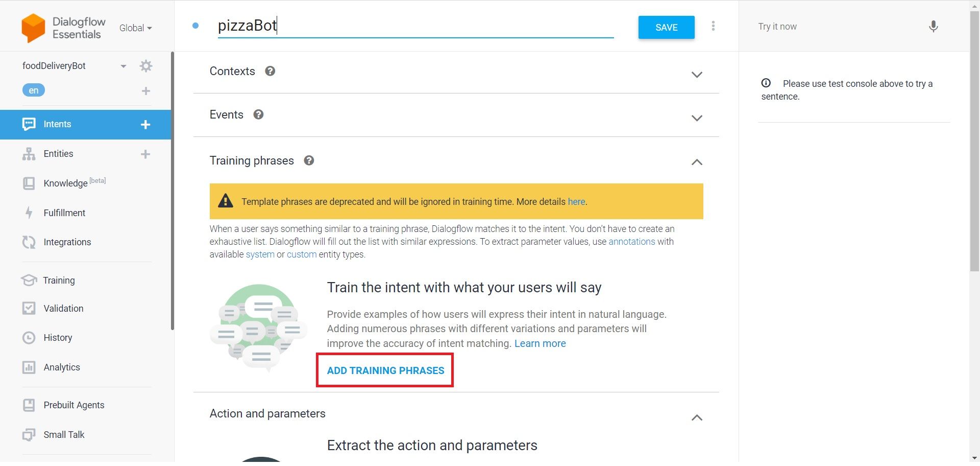Click the add new intent plus icon

146,124
